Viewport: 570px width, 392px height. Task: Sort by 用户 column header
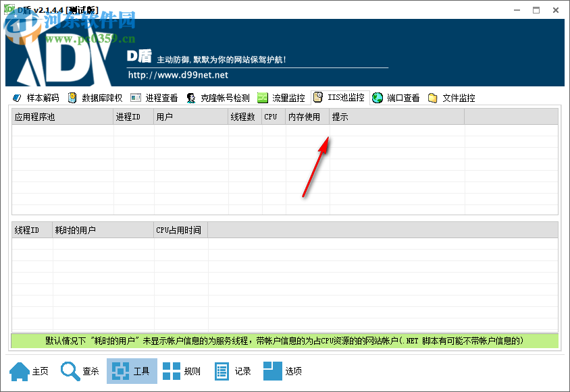pos(191,117)
